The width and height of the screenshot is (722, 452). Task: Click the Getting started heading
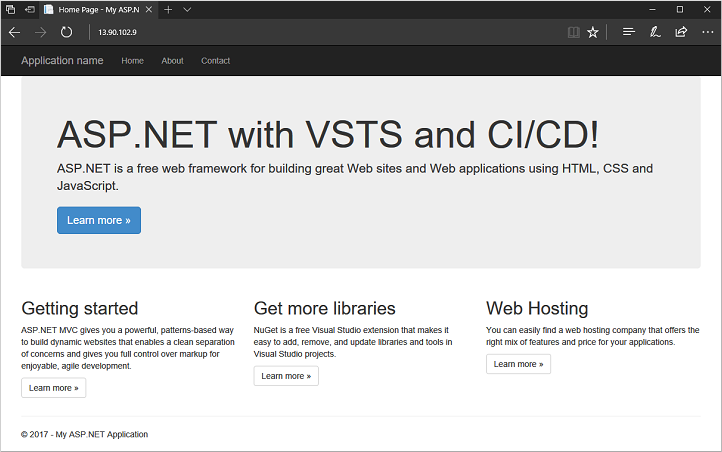coord(80,308)
